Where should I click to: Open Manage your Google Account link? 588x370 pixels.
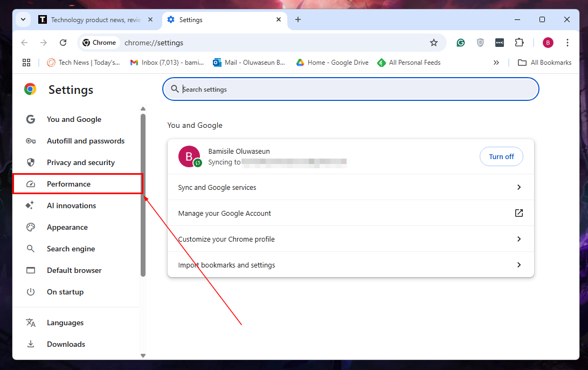350,213
